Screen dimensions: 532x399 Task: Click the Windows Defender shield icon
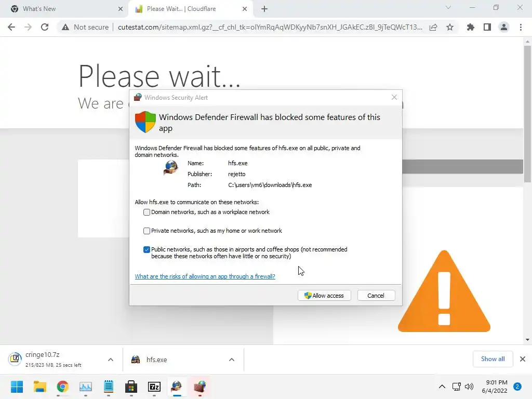(145, 122)
